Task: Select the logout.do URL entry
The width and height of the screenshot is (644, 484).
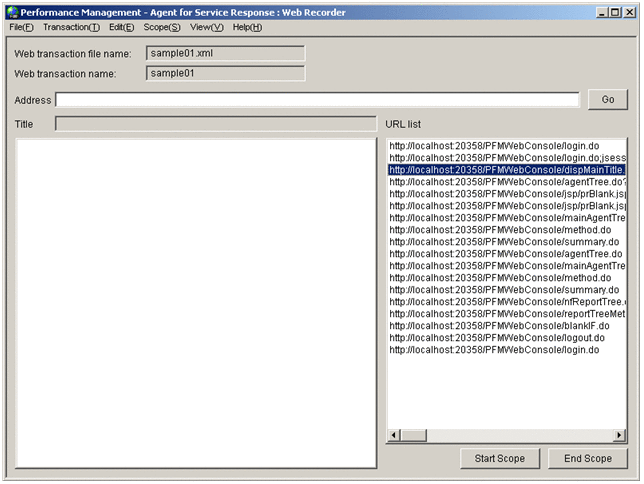Action: [507, 338]
